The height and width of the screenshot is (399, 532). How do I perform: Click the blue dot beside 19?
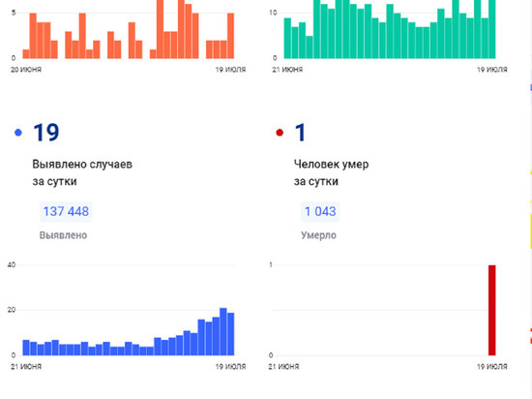click(x=18, y=133)
